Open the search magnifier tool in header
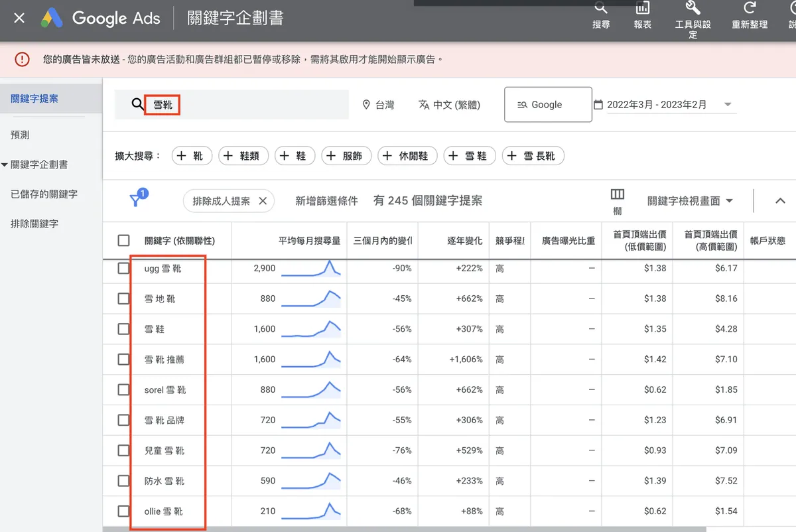The width and height of the screenshot is (796, 532). point(601,9)
